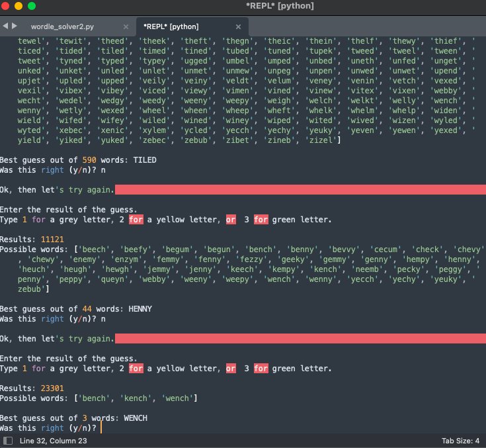Click 'kench' in final possible words list

click(136, 398)
